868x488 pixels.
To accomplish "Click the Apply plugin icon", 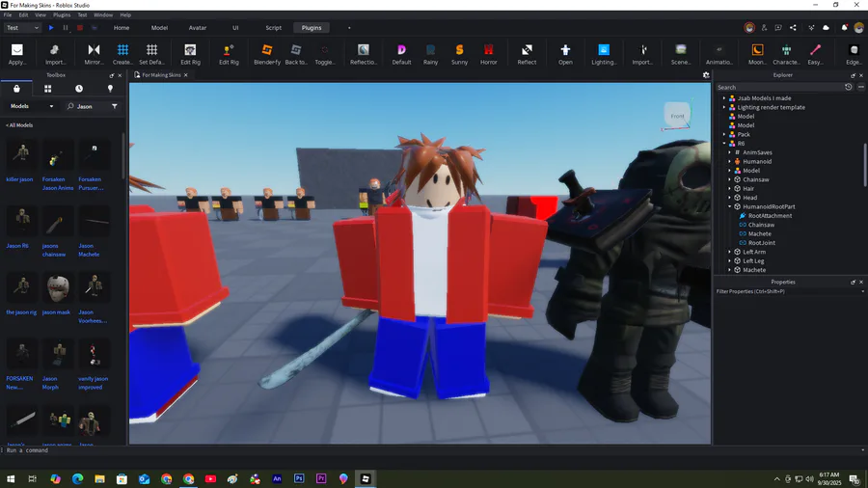I will coord(17,50).
